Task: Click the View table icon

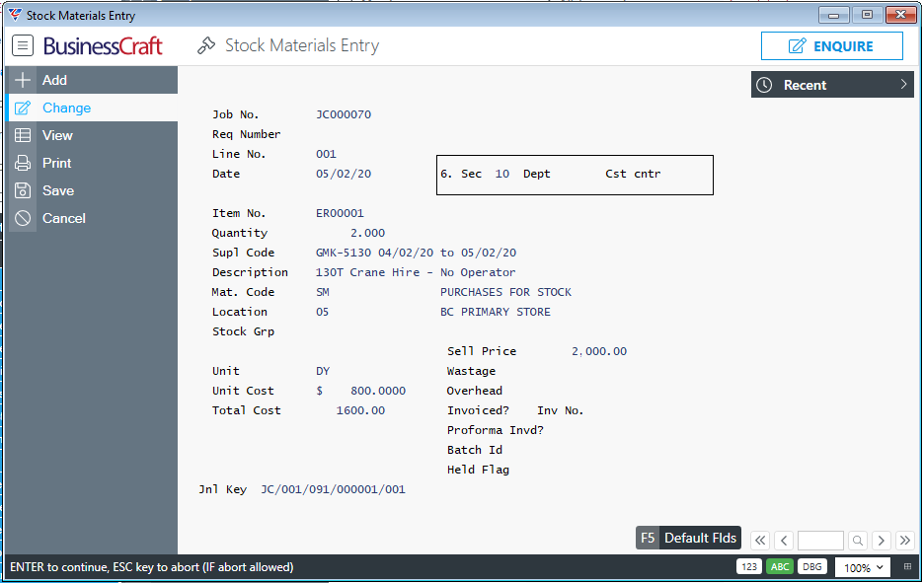Action: tap(23, 135)
